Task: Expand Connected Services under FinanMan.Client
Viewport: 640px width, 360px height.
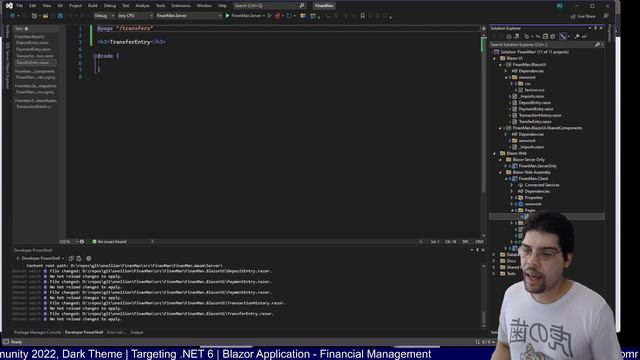Action: point(512,185)
